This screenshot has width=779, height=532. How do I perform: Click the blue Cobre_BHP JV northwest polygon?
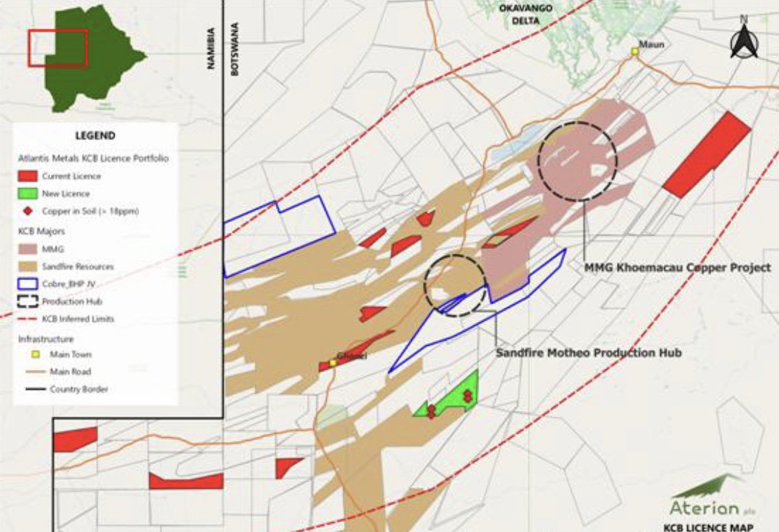(280, 236)
